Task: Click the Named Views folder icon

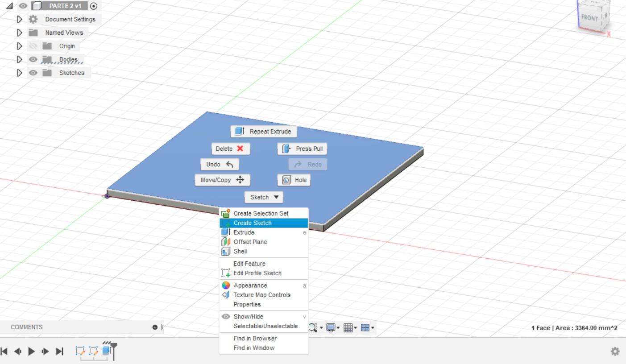Action: click(x=33, y=33)
